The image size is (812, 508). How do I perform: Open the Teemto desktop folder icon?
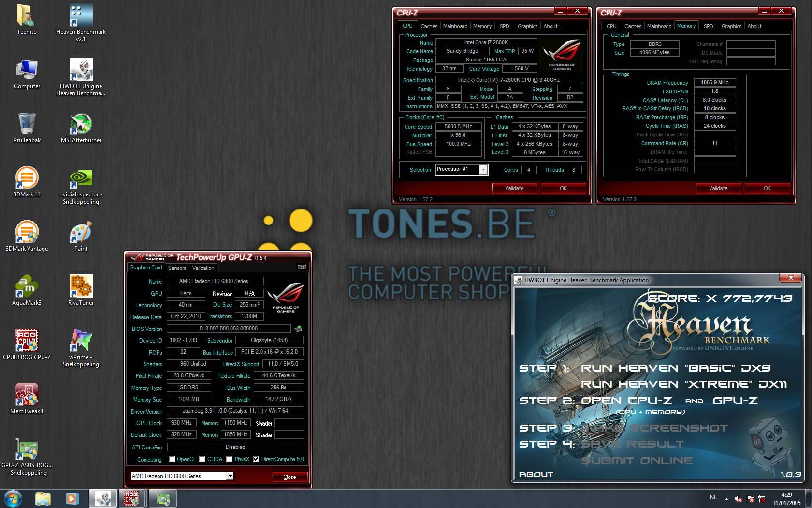tap(27, 19)
